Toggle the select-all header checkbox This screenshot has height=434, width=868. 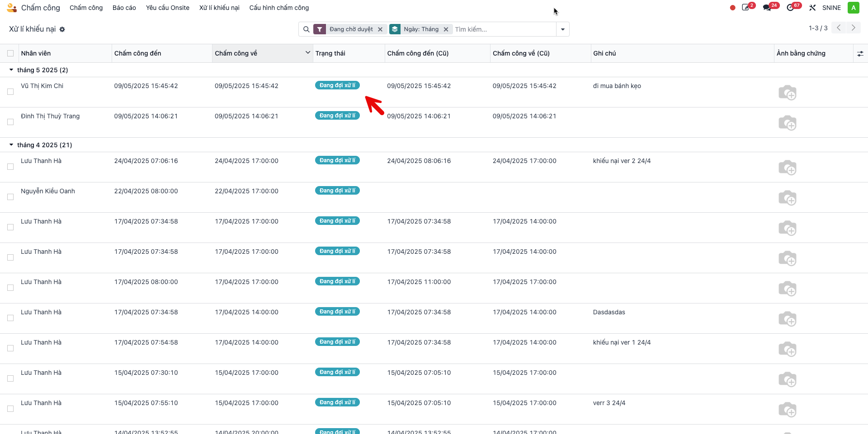coord(10,53)
